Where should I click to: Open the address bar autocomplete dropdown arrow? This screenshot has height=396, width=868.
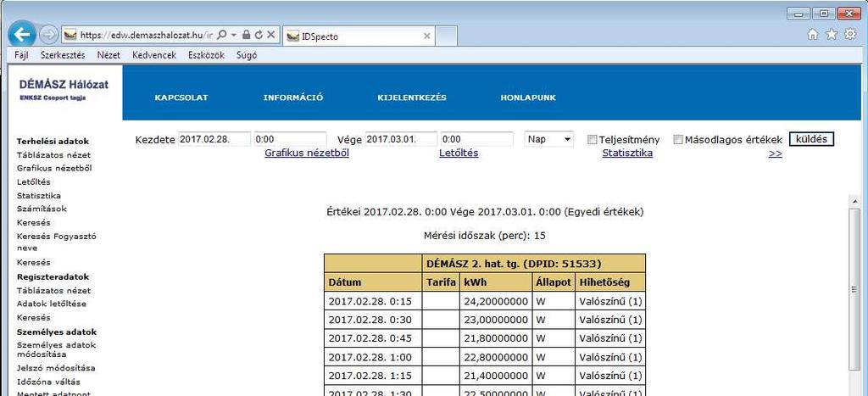coord(234,34)
